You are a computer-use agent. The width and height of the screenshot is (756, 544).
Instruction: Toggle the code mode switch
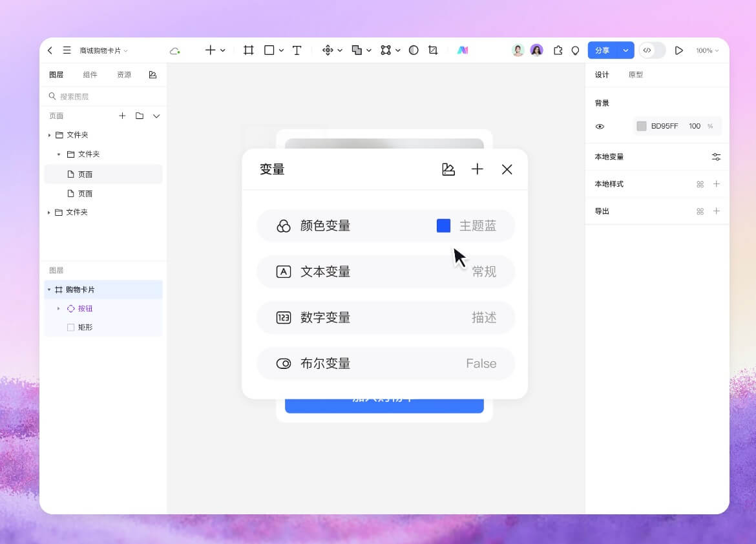652,50
